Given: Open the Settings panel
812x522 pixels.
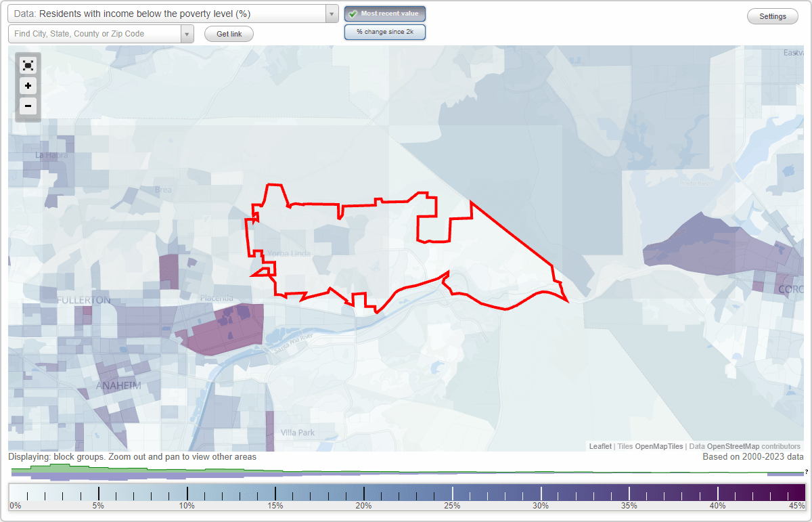Looking at the screenshot, I should [772, 16].
